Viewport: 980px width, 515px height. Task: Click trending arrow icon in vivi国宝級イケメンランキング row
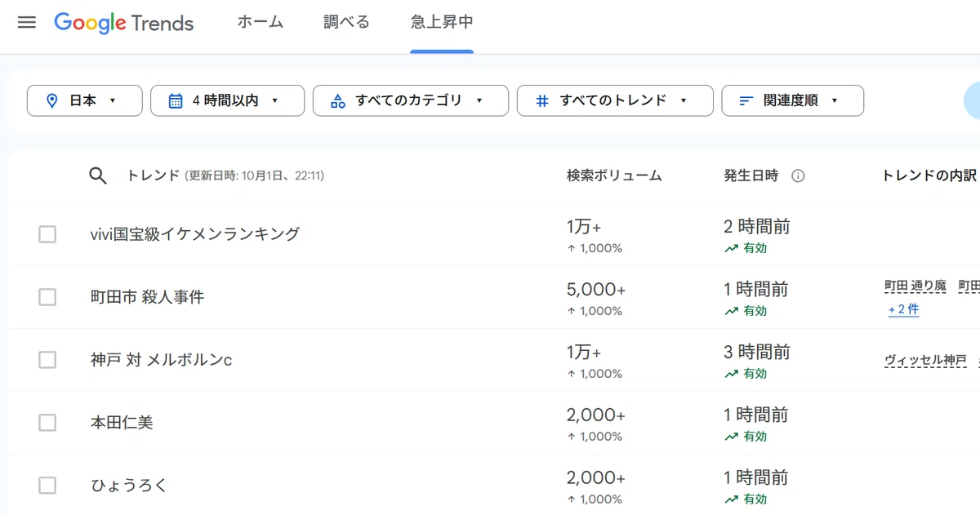732,248
